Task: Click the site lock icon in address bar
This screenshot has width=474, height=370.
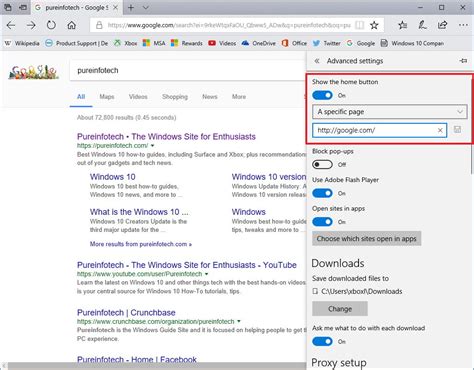Action: coord(99,25)
